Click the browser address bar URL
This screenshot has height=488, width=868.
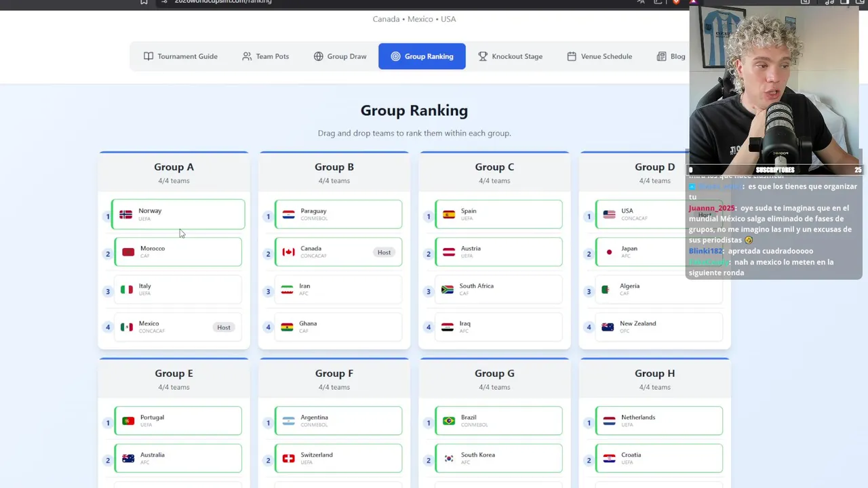pyautogui.click(x=223, y=1)
